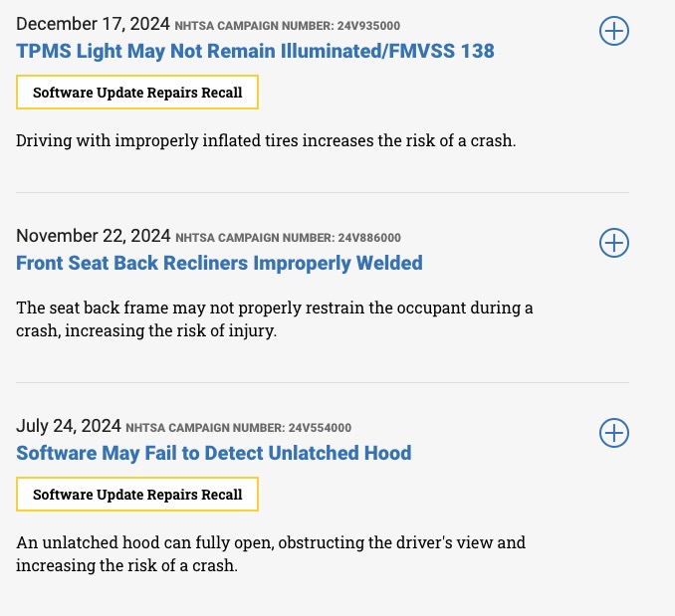The image size is (675, 616).
Task: Click the Software Update badge under the TPMS recall
Action: tap(137, 93)
